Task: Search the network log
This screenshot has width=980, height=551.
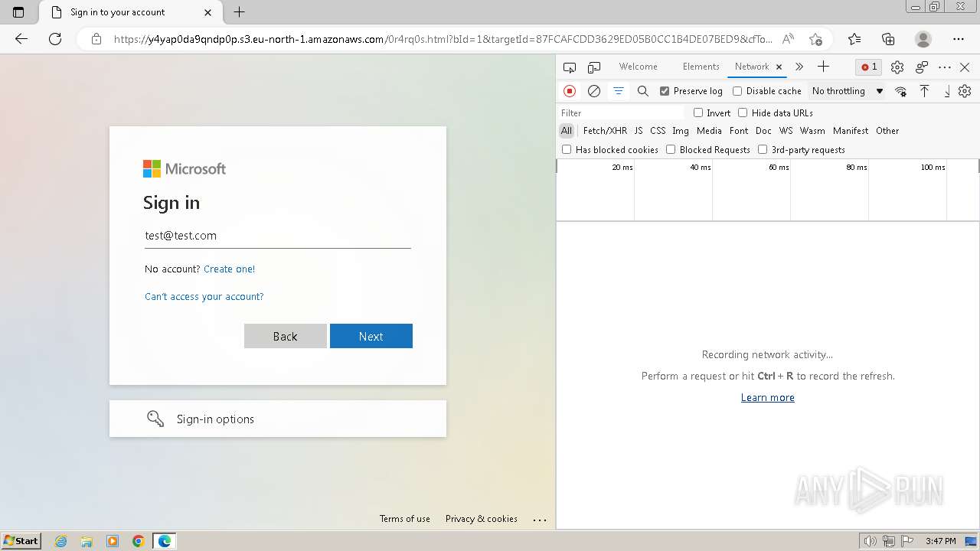Action: coord(643,91)
